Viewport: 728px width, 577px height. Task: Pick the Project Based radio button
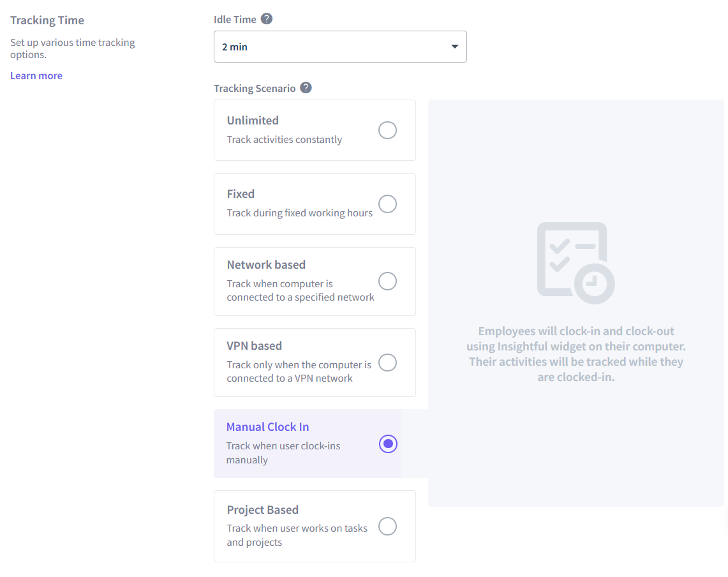pyautogui.click(x=388, y=527)
